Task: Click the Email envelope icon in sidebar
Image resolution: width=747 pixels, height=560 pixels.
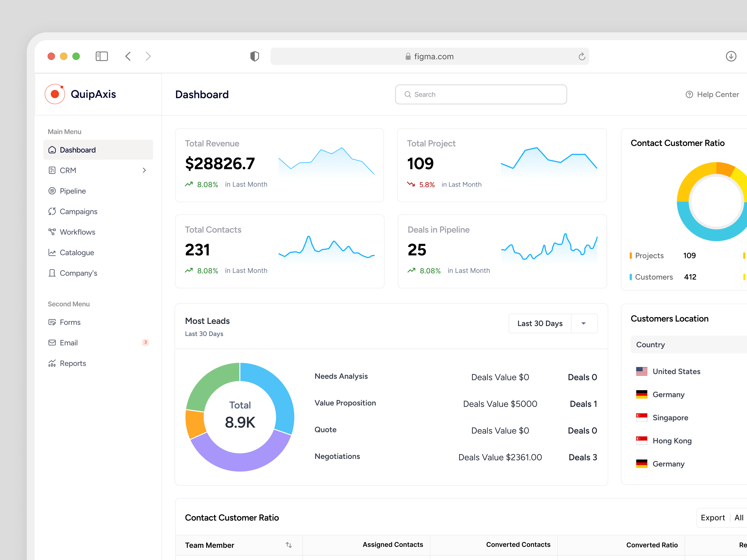Action: click(52, 343)
